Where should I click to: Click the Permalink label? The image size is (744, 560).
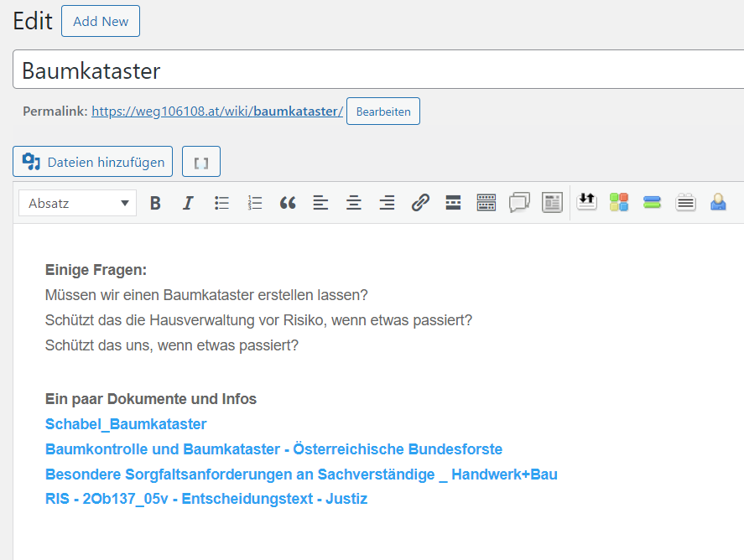(55, 111)
